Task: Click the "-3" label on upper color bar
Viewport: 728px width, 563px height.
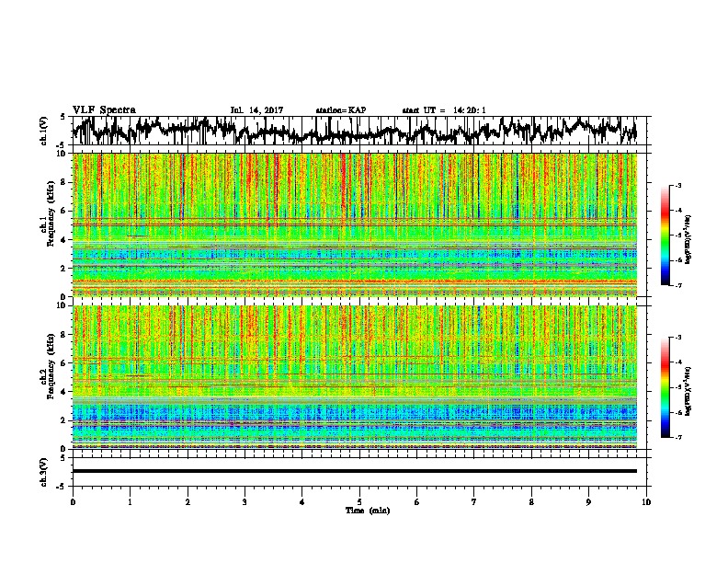Action: (677, 185)
